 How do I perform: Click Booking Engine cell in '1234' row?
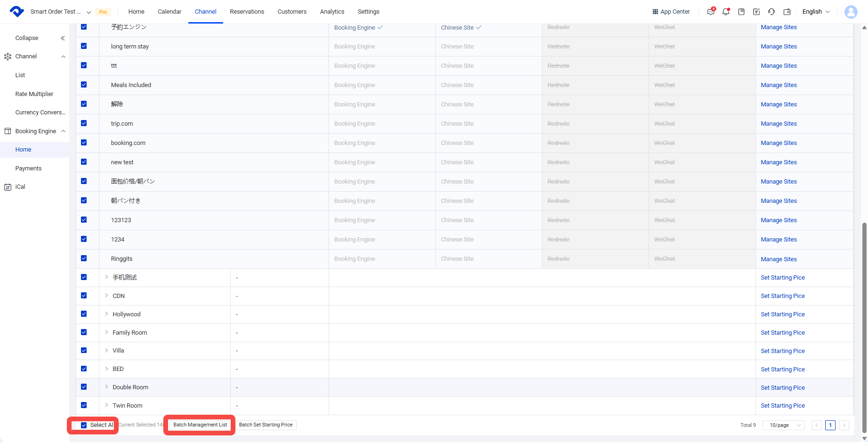pyautogui.click(x=355, y=240)
